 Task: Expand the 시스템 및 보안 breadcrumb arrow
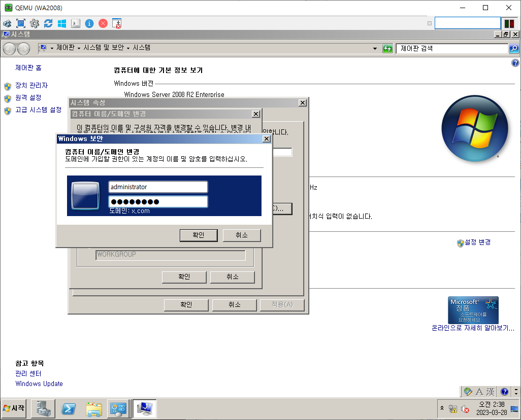click(x=128, y=49)
